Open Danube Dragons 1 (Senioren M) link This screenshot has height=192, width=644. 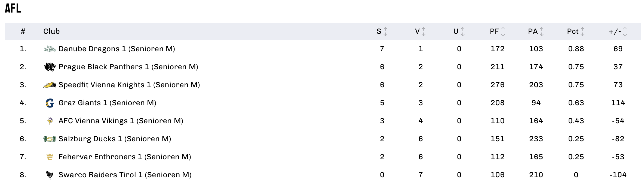[x=117, y=49]
